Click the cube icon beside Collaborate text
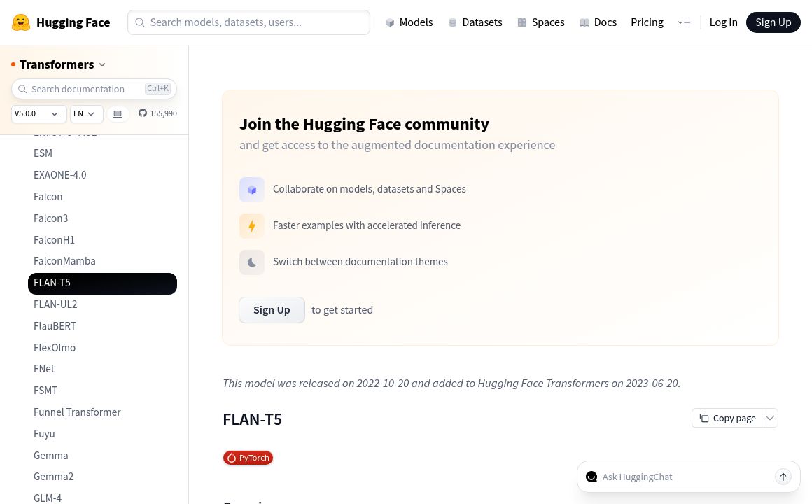The image size is (812, 504). 252,190
